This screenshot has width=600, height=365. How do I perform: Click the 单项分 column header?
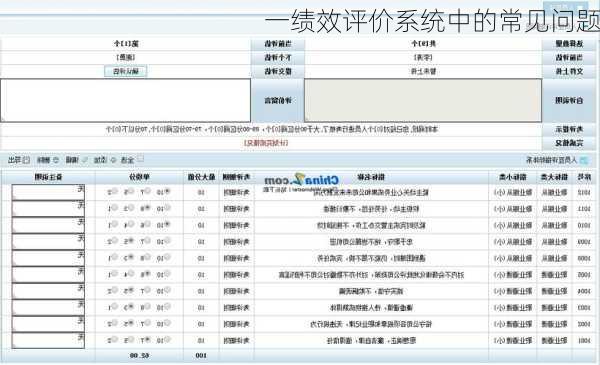pyautogui.click(x=139, y=177)
